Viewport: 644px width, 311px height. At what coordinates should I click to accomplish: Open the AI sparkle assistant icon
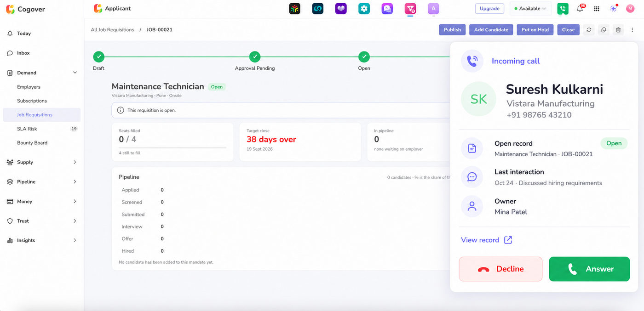[x=613, y=9]
